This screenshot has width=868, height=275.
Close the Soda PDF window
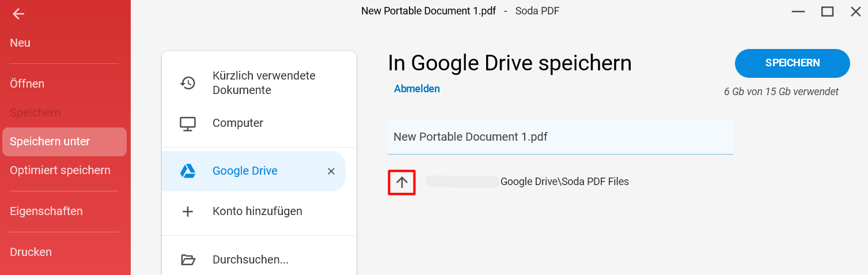click(855, 12)
